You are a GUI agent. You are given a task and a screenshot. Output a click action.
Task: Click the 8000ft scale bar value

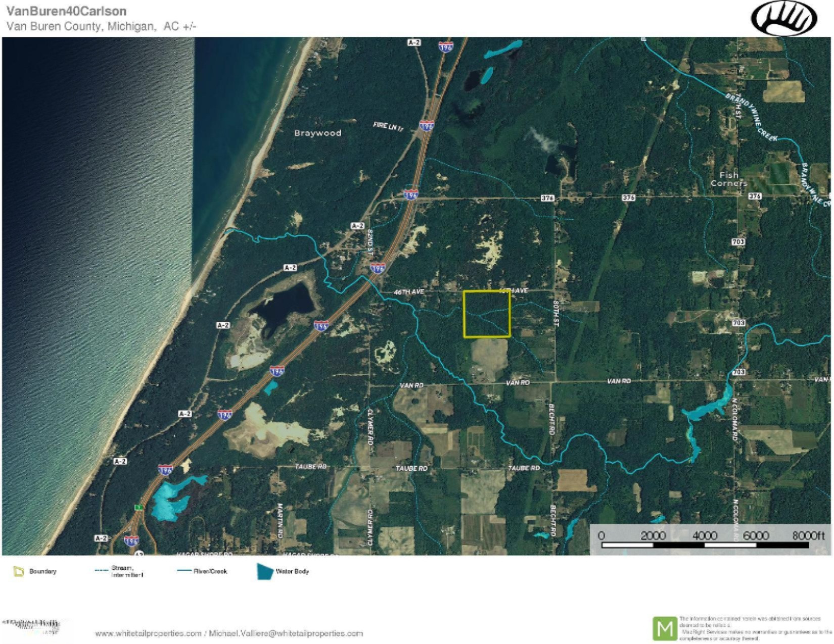pyautogui.click(x=808, y=535)
